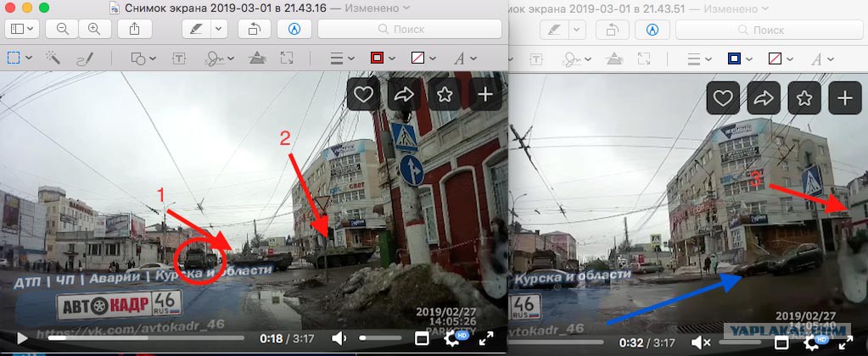This screenshot has width=868, height=356.
Task: Unmute the right video speaker icon
Action: point(700,342)
